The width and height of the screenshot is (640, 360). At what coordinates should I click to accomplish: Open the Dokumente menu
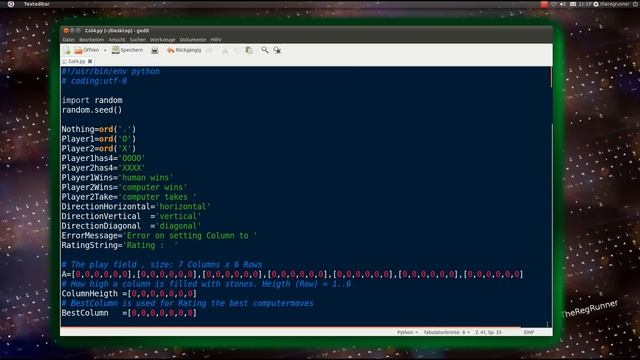click(x=193, y=40)
